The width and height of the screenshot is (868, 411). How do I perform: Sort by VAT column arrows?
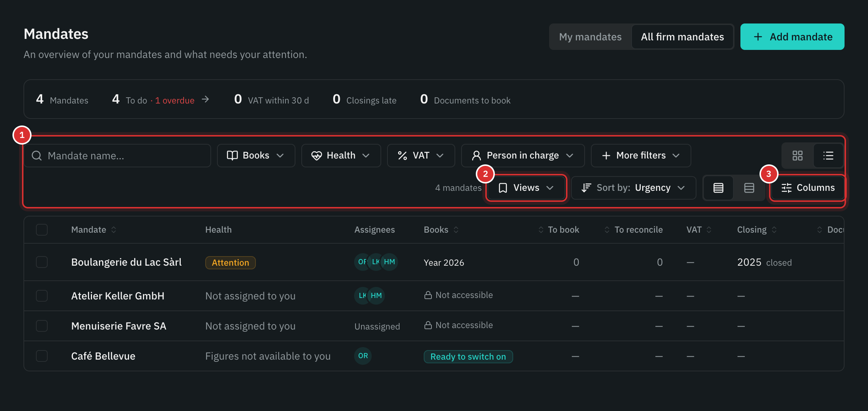pos(709,230)
